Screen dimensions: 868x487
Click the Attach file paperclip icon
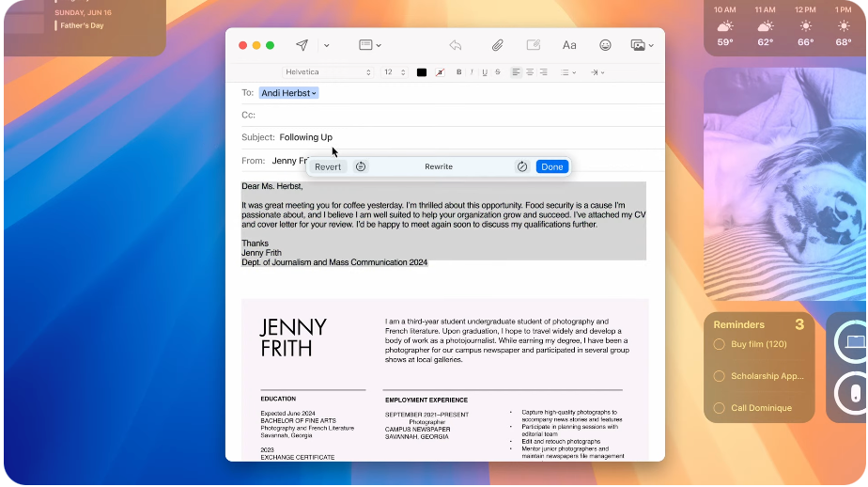click(x=498, y=45)
